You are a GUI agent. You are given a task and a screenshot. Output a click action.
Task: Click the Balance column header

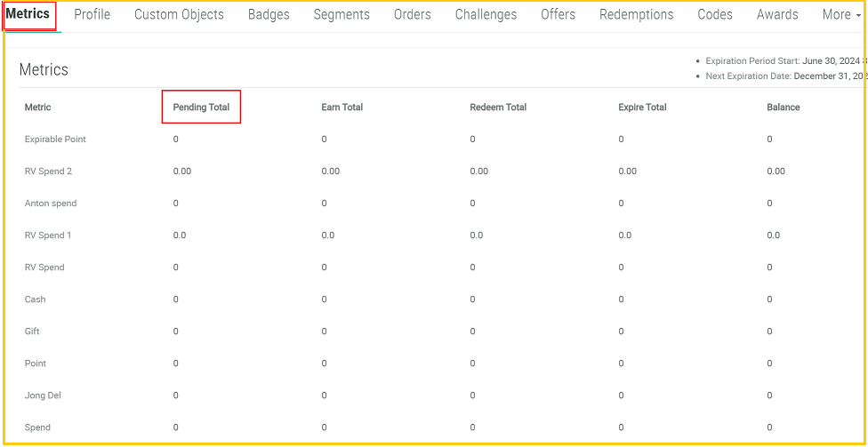pyautogui.click(x=783, y=108)
